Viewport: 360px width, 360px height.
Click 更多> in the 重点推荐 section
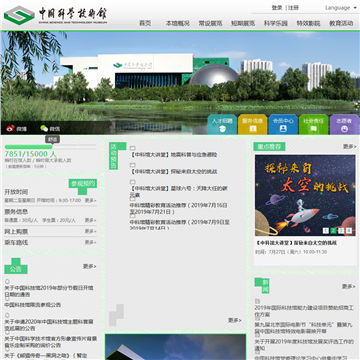[x=350, y=146]
